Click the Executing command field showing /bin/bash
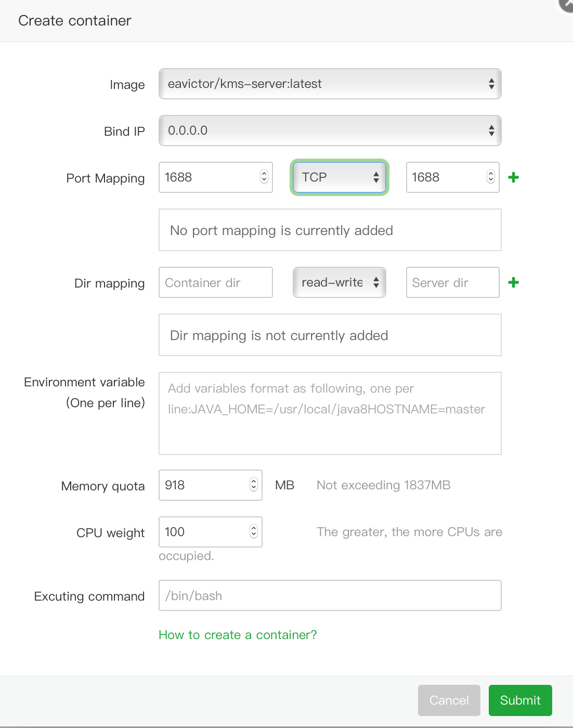Screen dimensions: 573x728 click(x=330, y=595)
